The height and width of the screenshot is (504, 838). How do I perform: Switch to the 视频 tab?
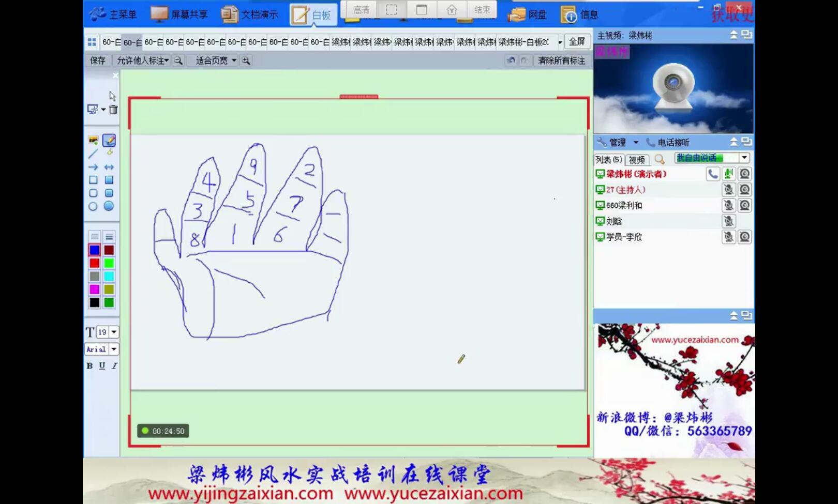tap(637, 160)
